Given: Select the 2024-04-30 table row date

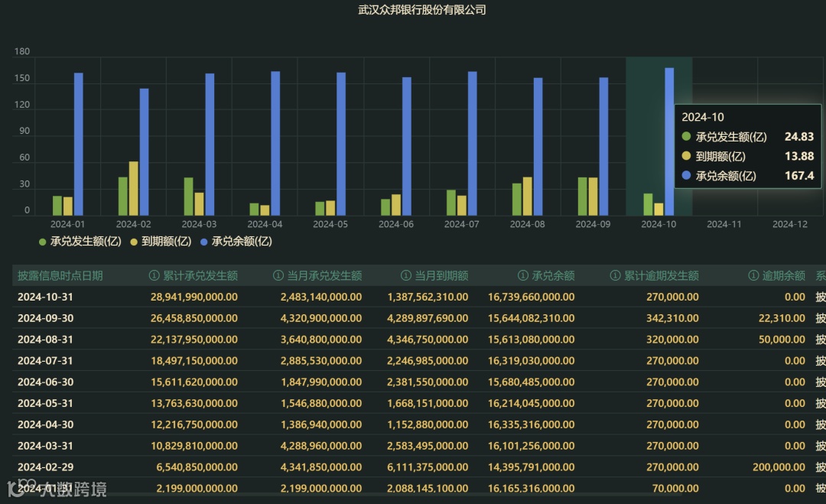Looking at the screenshot, I should tap(45, 424).
